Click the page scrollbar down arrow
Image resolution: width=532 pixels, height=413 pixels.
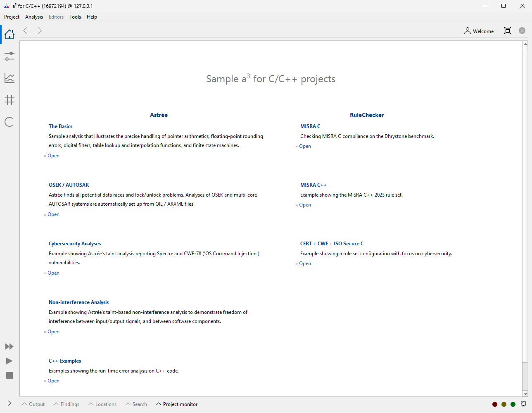click(525, 394)
